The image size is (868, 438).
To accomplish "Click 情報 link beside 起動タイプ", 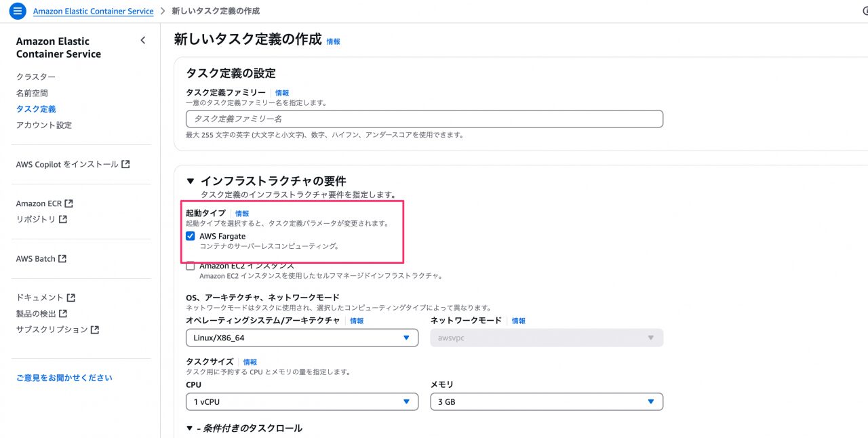I will [242, 214].
